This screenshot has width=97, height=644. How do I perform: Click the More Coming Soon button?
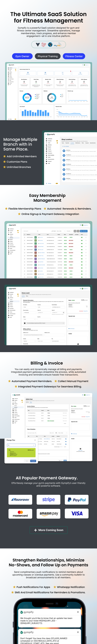pyautogui.click(x=48, y=530)
